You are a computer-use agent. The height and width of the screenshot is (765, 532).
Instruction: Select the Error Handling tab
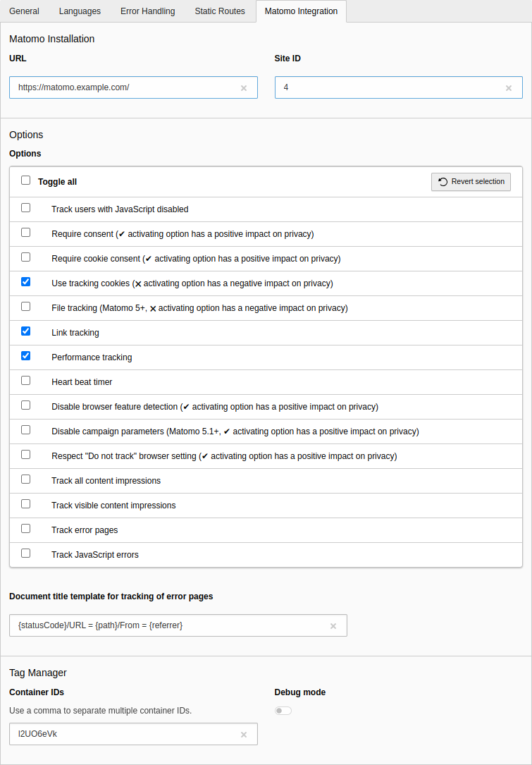point(147,11)
